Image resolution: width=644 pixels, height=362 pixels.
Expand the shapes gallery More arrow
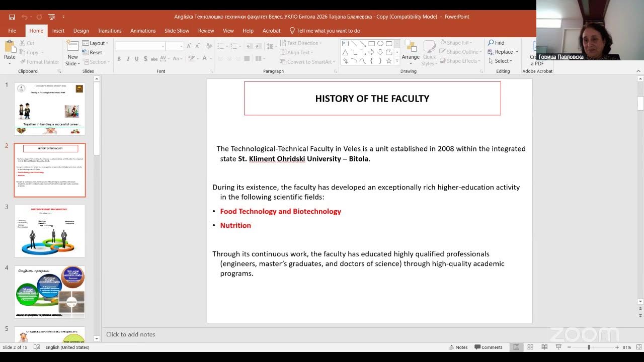pyautogui.click(x=397, y=61)
